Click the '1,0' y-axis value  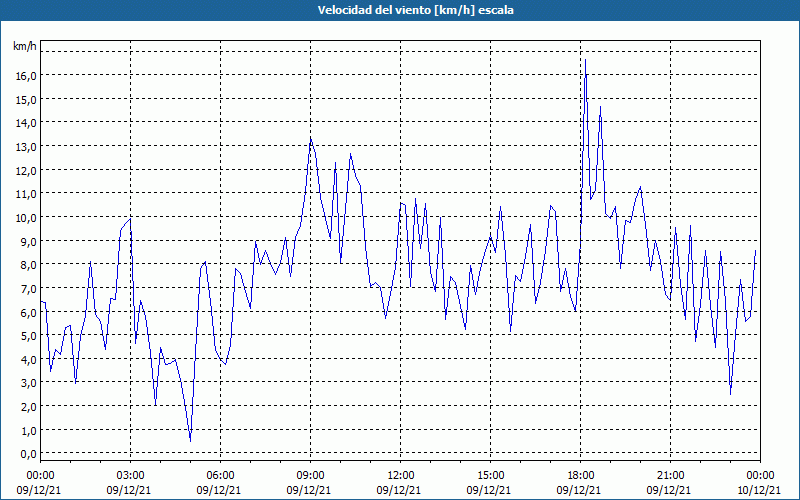tap(29, 431)
